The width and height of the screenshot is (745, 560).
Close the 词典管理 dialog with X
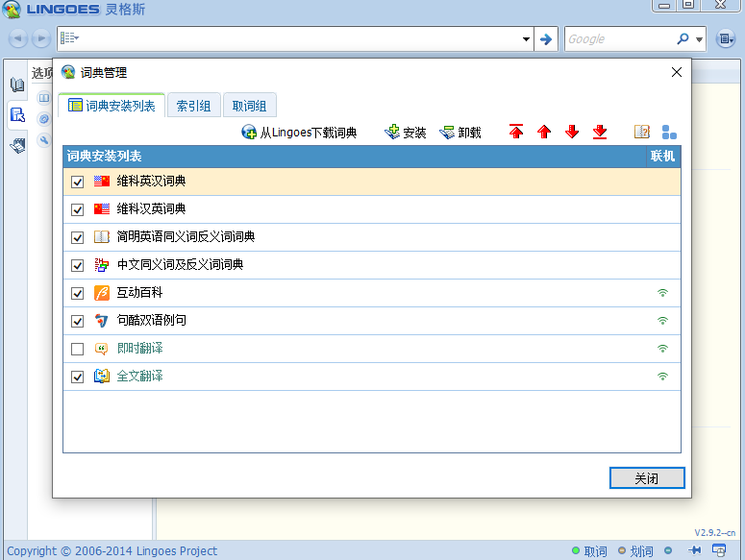[677, 72]
